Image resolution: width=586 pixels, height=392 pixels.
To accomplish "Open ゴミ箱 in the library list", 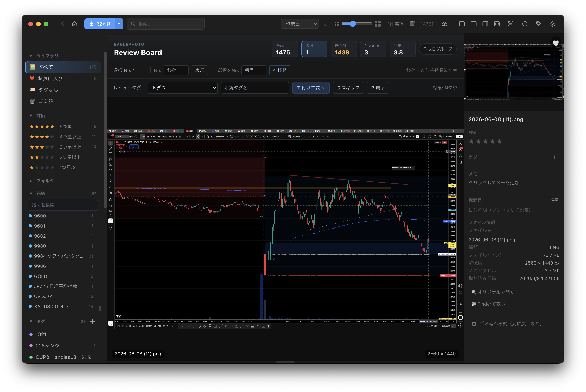I will pos(63,101).
